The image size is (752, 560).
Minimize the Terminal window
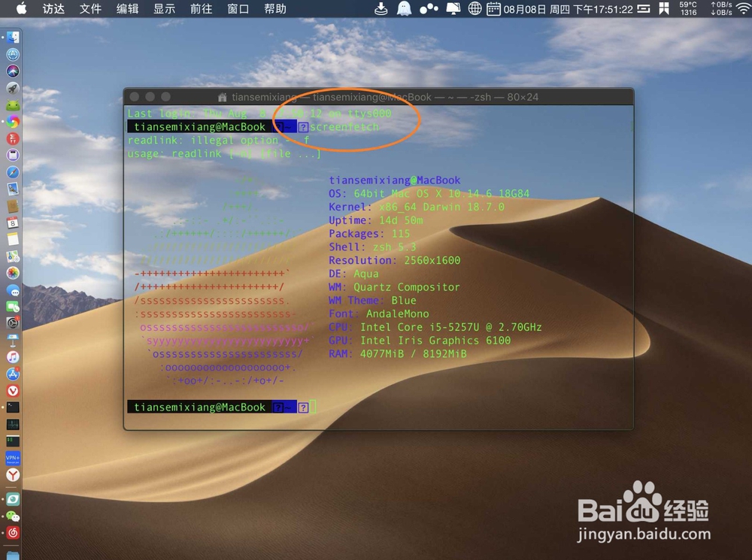click(150, 96)
